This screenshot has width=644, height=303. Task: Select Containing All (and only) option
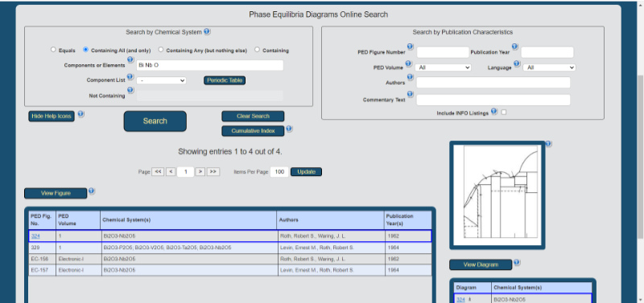point(85,50)
